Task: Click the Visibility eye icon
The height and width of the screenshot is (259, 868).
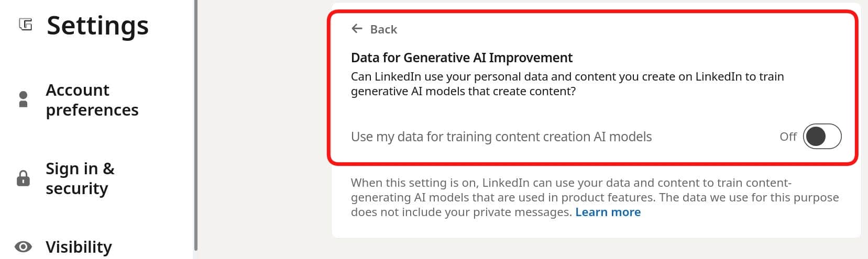Action: (23, 246)
